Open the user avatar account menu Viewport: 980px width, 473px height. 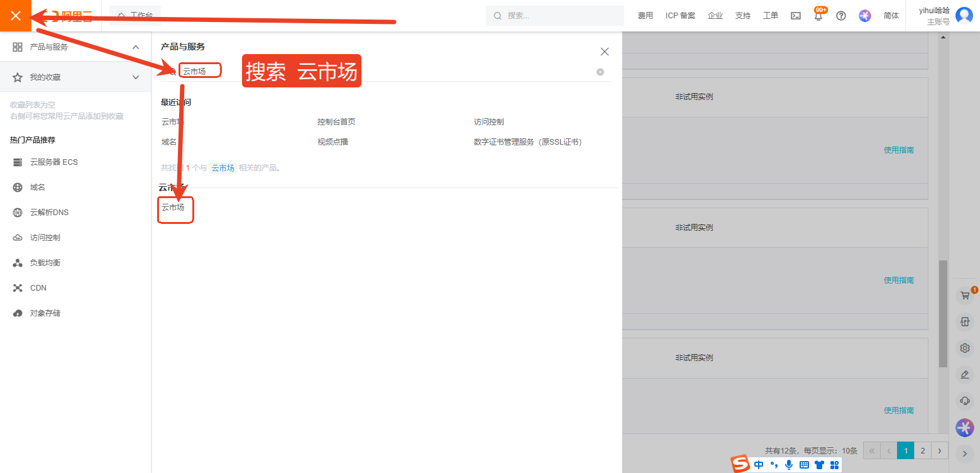(x=964, y=16)
